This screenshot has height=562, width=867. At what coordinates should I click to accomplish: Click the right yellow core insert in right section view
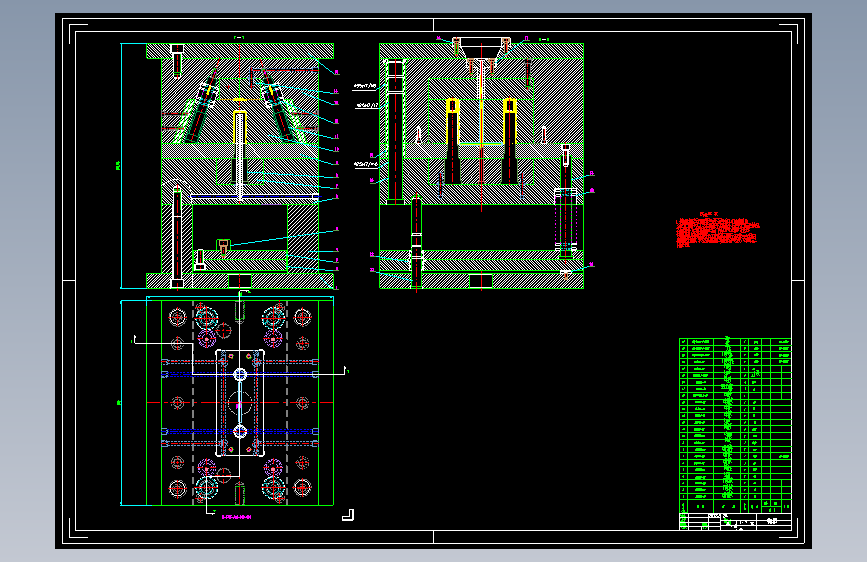(x=509, y=141)
